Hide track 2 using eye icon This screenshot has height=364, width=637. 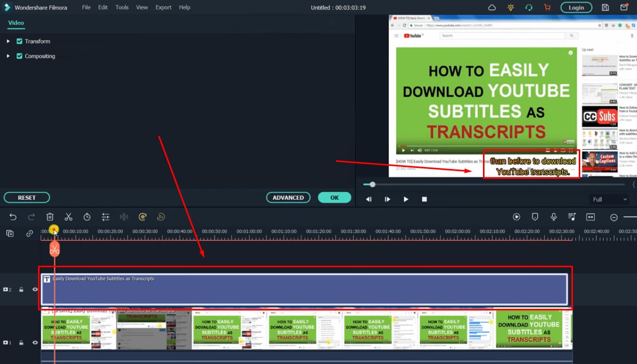(35, 290)
